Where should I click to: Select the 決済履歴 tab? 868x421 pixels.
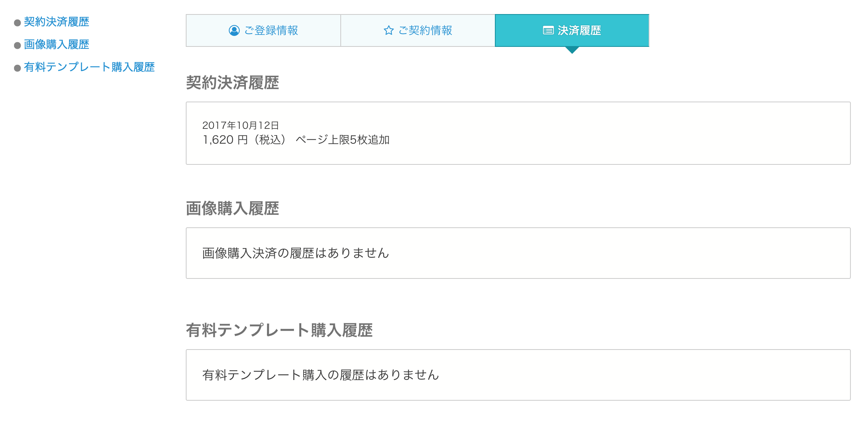(572, 30)
